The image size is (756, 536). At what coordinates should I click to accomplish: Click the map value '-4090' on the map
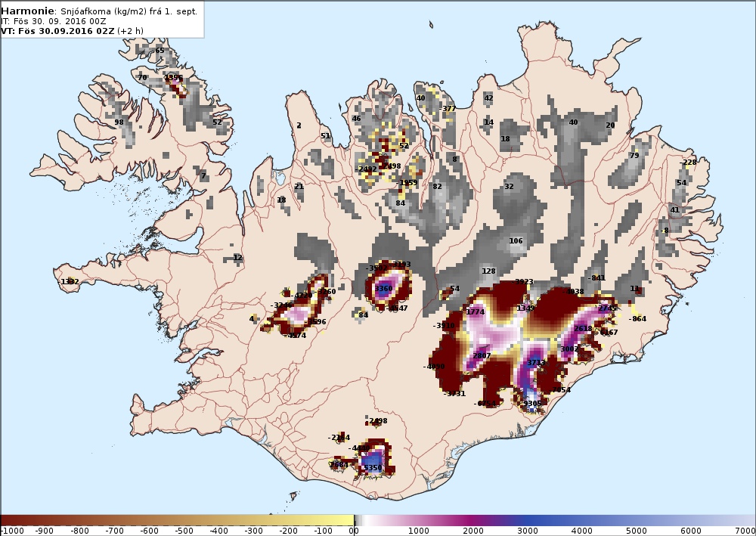click(434, 367)
